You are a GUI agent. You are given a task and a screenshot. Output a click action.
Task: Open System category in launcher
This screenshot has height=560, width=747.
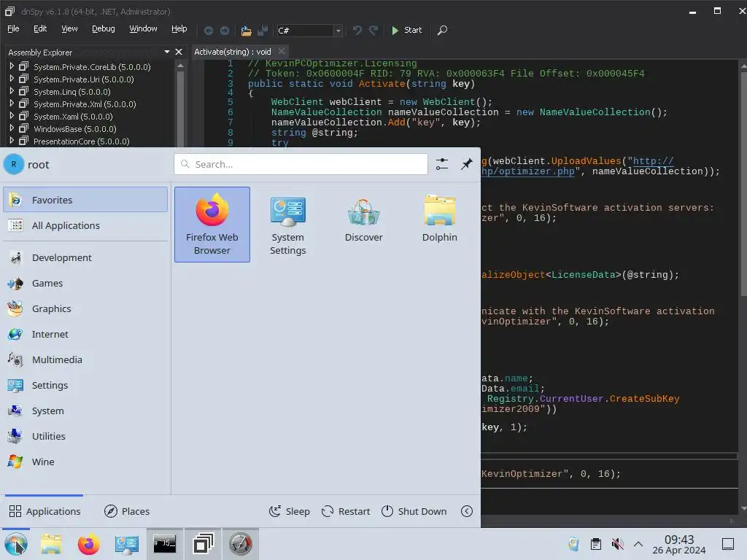click(85, 411)
